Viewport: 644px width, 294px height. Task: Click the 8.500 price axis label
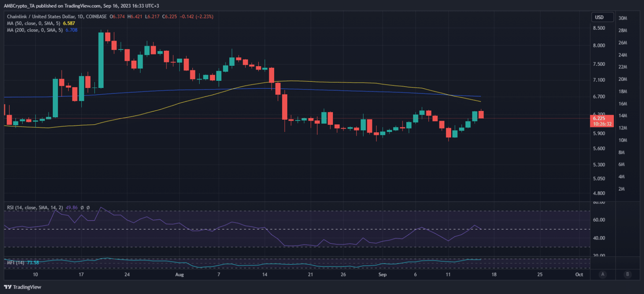(x=598, y=28)
